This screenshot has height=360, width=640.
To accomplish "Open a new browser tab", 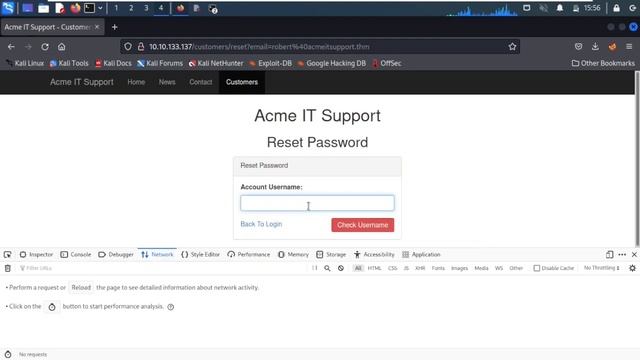I will (x=114, y=27).
